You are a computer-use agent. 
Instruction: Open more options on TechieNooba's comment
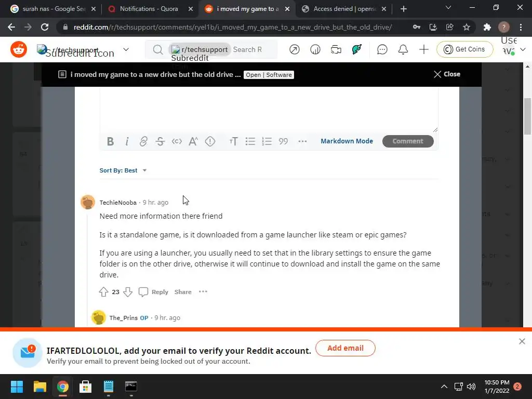203,292
